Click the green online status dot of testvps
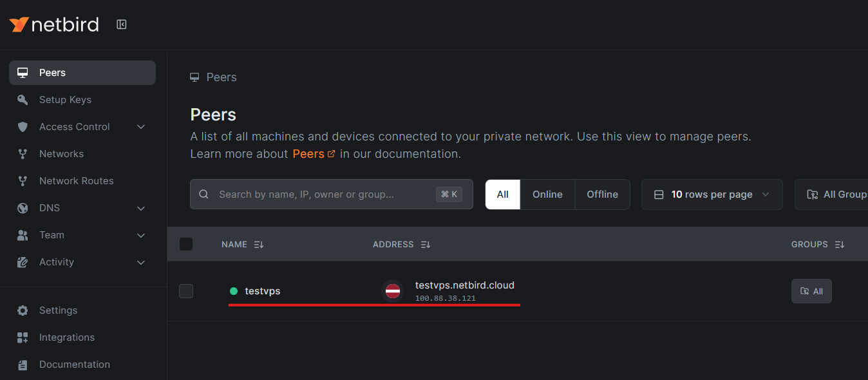This screenshot has height=380, width=868. tap(234, 291)
